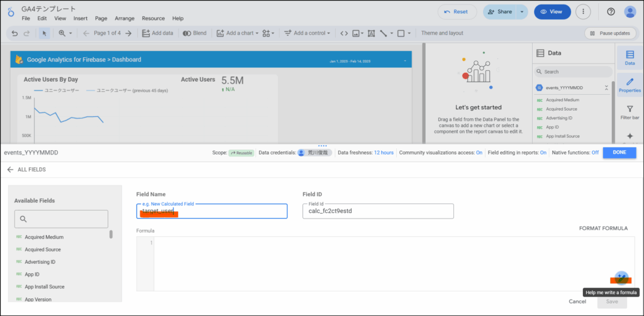Click the Share button
The image size is (644, 316).
point(499,12)
